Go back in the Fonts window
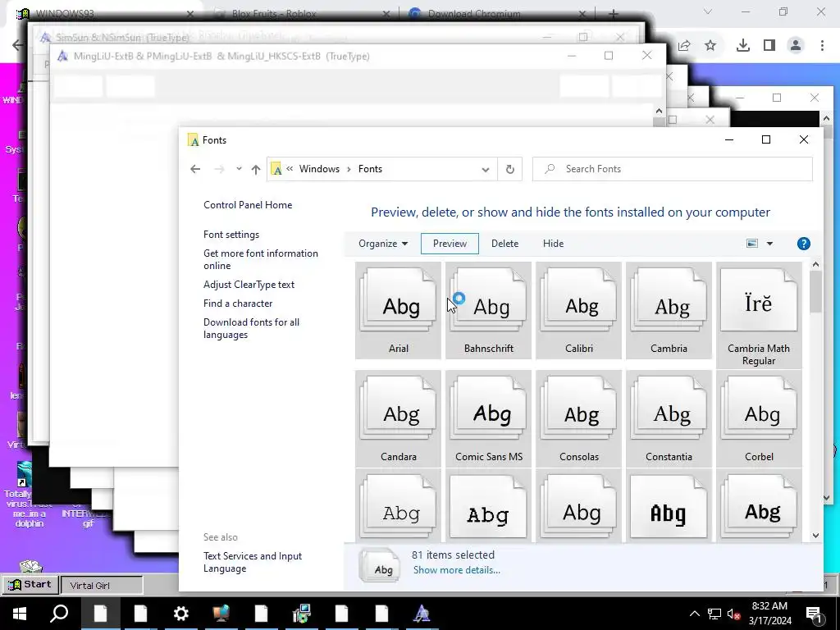This screenshot has width=840, height=630. [x=195, y=169]
